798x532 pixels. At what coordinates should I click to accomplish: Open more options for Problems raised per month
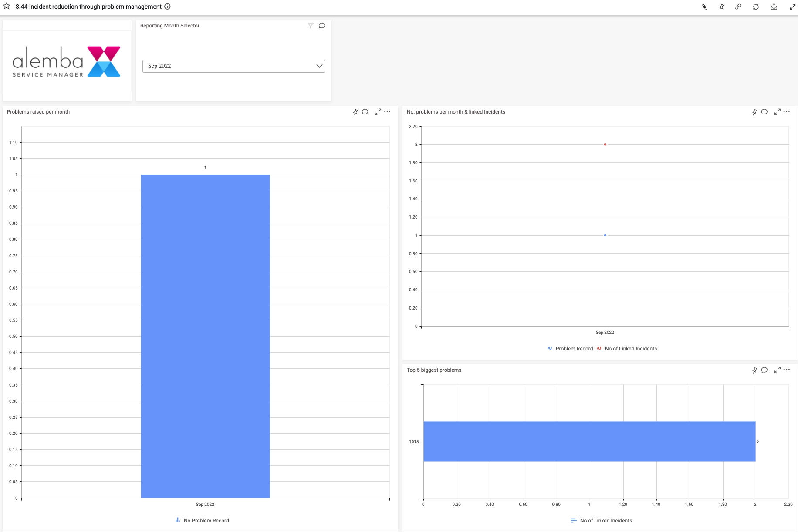click(387, 112)
